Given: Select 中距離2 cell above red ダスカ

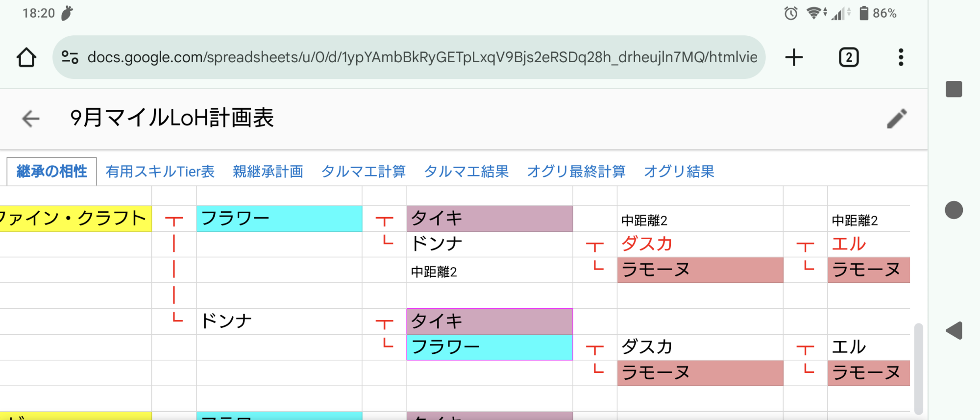Looking at the screenshot, I should pyautogui.click(x=700, y=219).
